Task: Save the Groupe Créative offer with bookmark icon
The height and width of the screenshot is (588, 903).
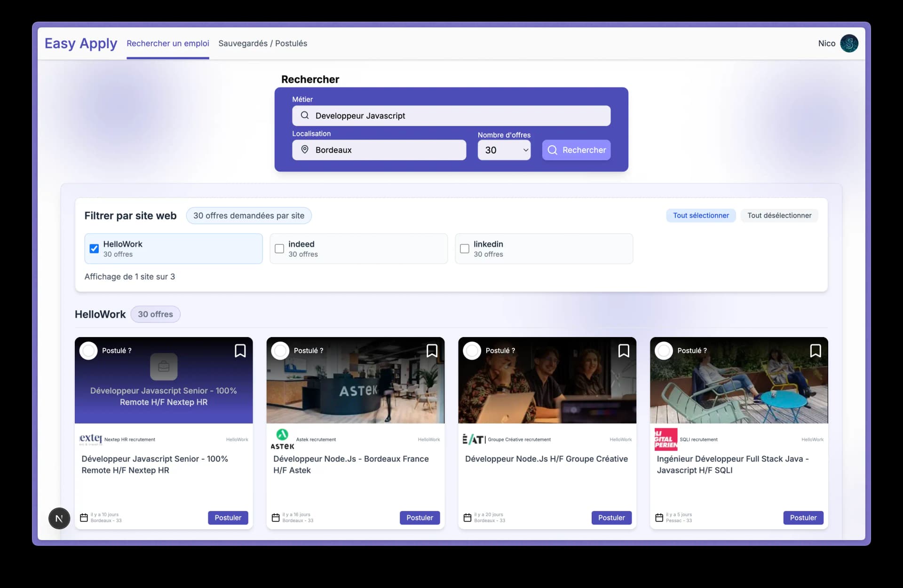Action: point(624,351)
